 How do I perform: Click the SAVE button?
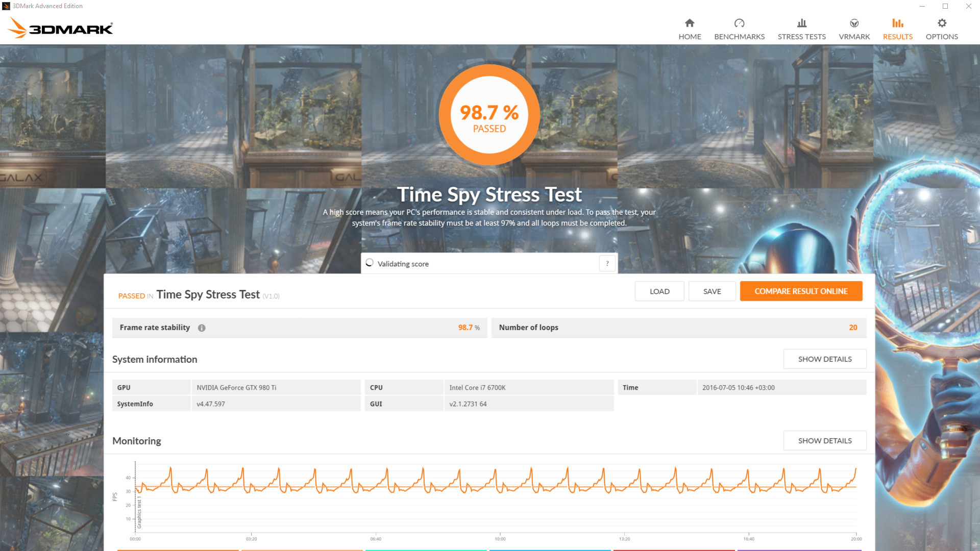point(712,291)
